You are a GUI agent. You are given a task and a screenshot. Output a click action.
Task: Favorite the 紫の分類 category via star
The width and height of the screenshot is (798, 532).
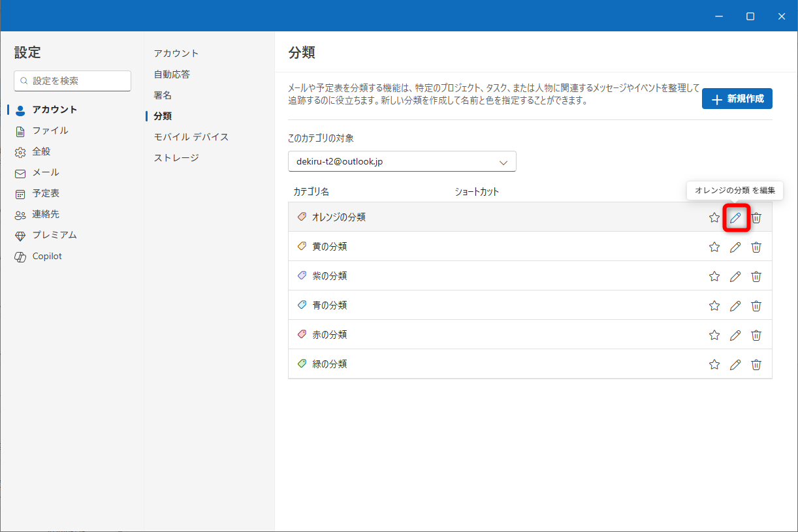tap(714, 276)
